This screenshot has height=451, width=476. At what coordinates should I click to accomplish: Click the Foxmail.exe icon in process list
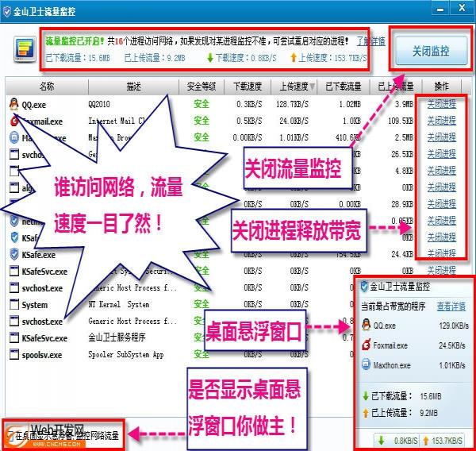coord(13,121)
